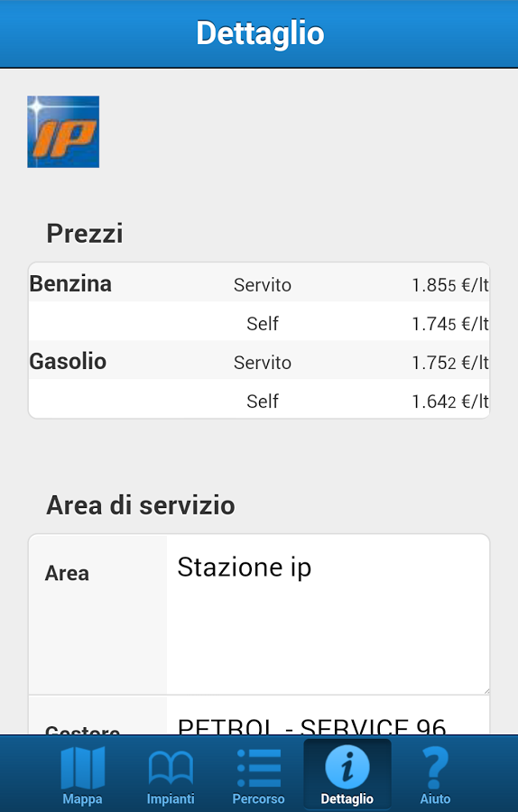Tap the IP brand logo
Image resolution: width=518 pixels, height=812 pixels.
click(63, 132)
